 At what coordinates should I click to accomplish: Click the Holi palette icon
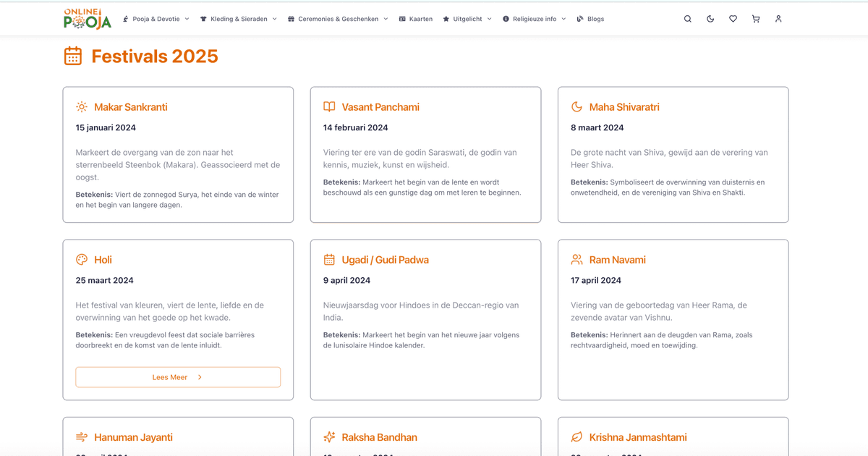click(82, 260)
